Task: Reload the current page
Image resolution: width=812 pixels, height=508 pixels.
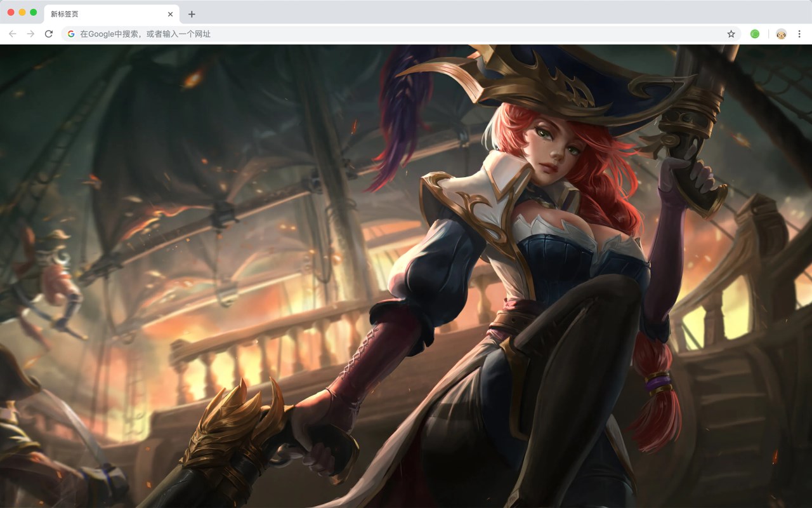Action: (49, 34)
